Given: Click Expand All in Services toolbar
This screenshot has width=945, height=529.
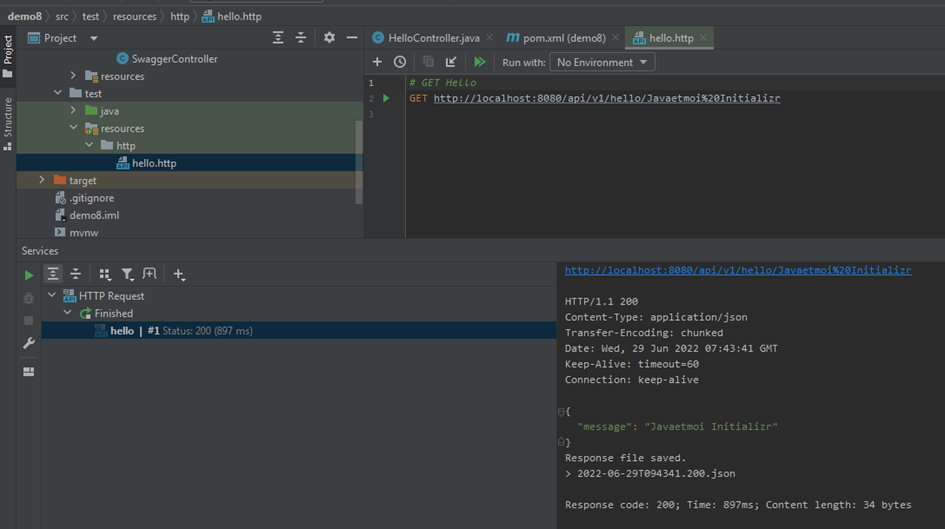Looking at the screenshot, I should tap(53, 274).
